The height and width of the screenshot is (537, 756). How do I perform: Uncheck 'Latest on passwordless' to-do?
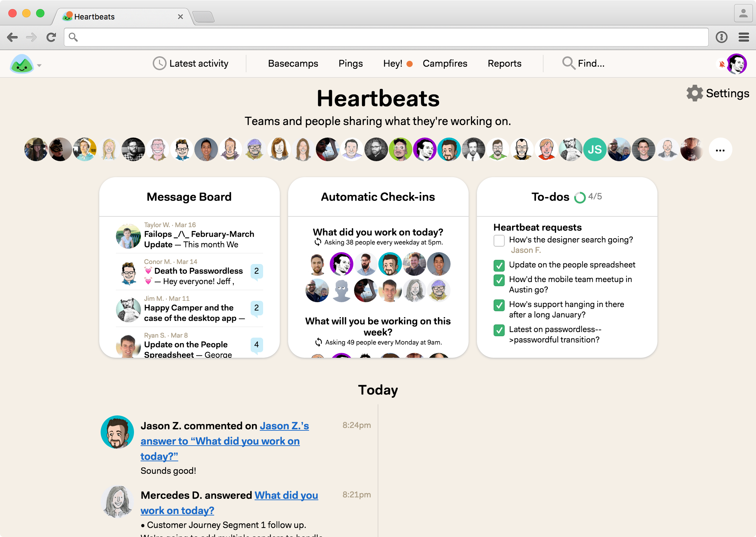click(499, 330)
